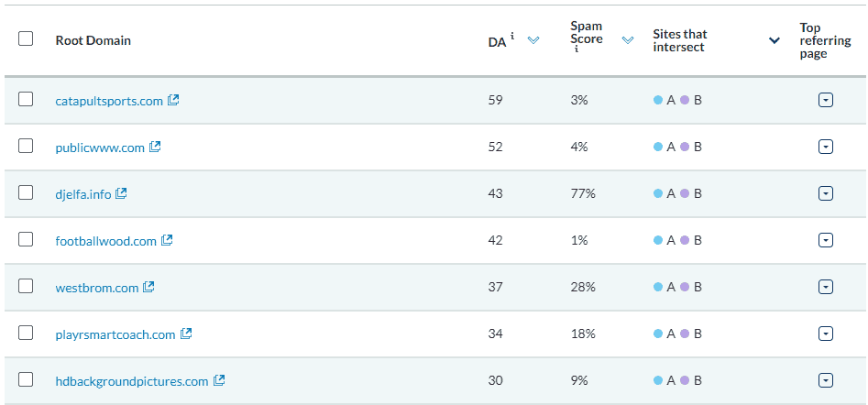Open djelfa.info in new tab icon
Viewport: 868px width, 405px height.
(x=121, y=193)
